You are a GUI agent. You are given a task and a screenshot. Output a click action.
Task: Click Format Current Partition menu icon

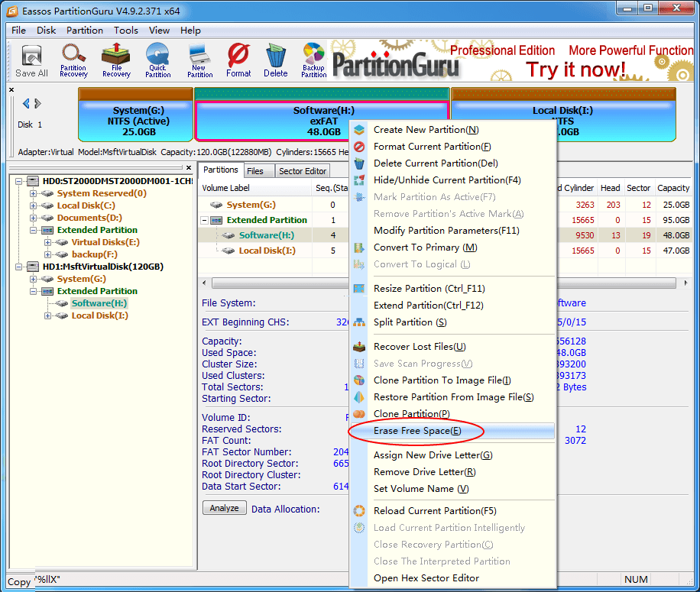(359, 147)
